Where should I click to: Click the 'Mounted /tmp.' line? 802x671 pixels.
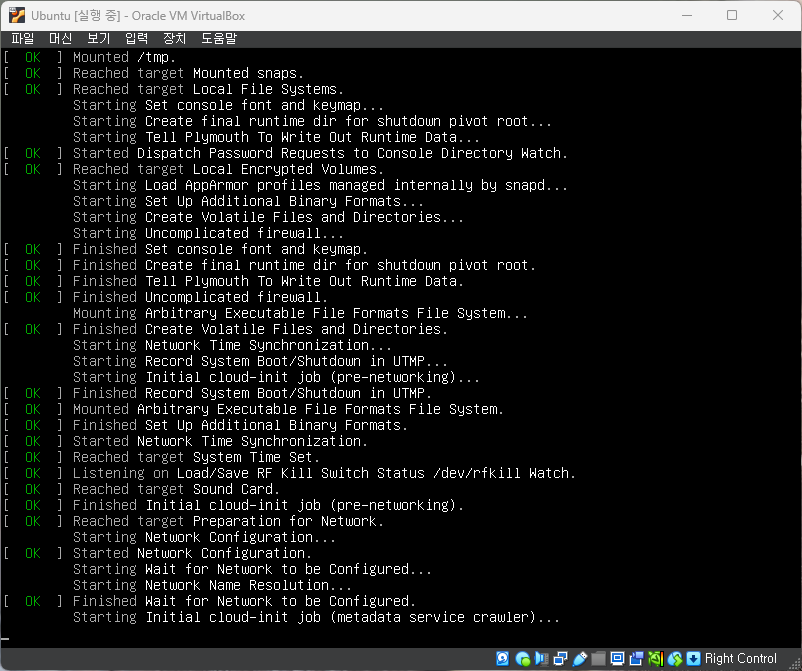[x=124, y=57]
